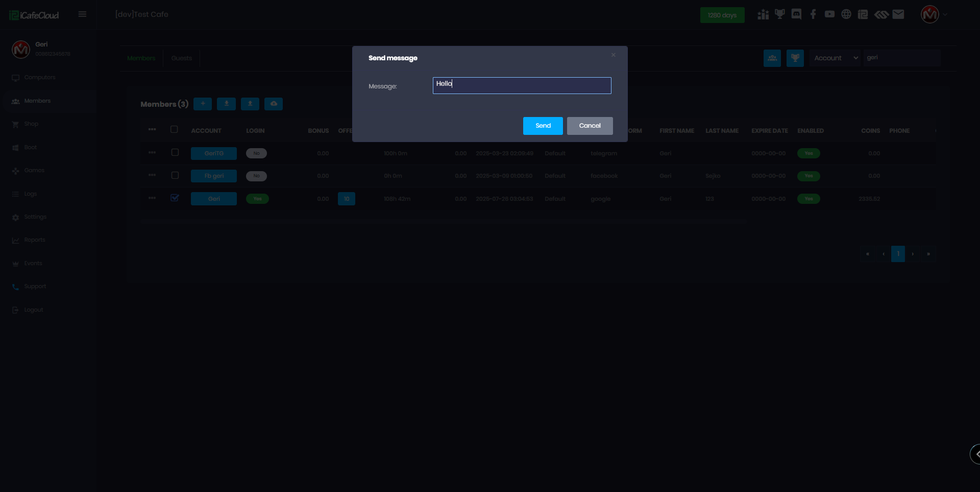Open the Account search filter dropdown
The width and height of the screenshot is (980, 492).
(x=835, y=58)
